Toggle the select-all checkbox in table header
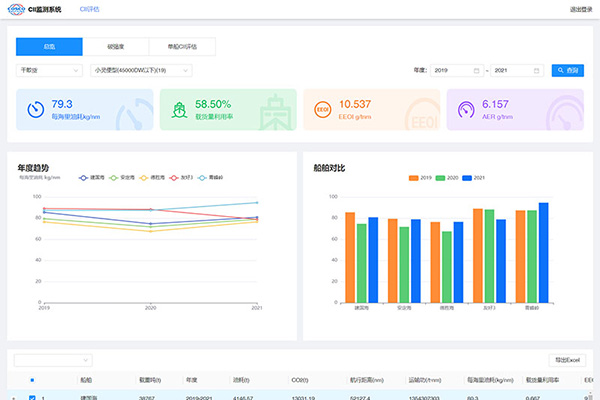This screenshot has height=400, width=600. click(32, 380)
